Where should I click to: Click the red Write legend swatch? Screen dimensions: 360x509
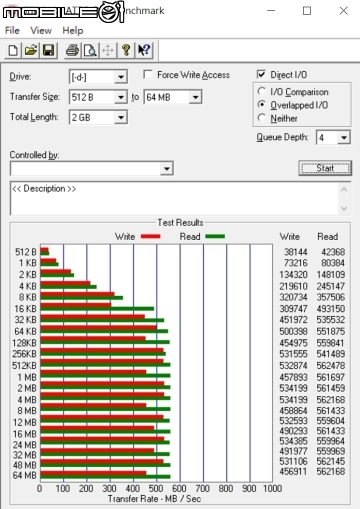(x=151, y=236)
